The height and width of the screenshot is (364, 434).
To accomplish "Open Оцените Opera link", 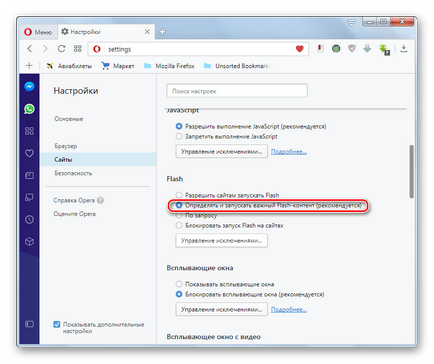I will 74,214.
